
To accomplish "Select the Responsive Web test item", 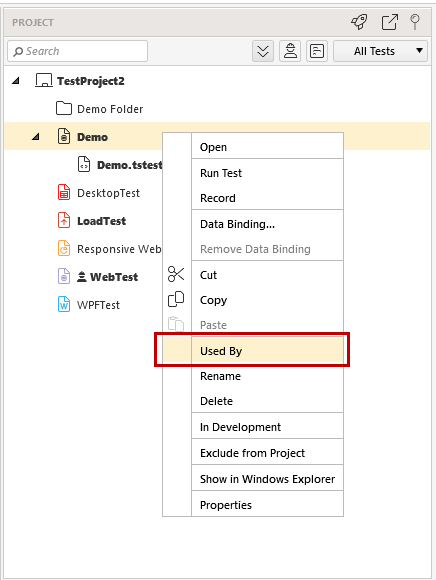I will pos(119,249).
